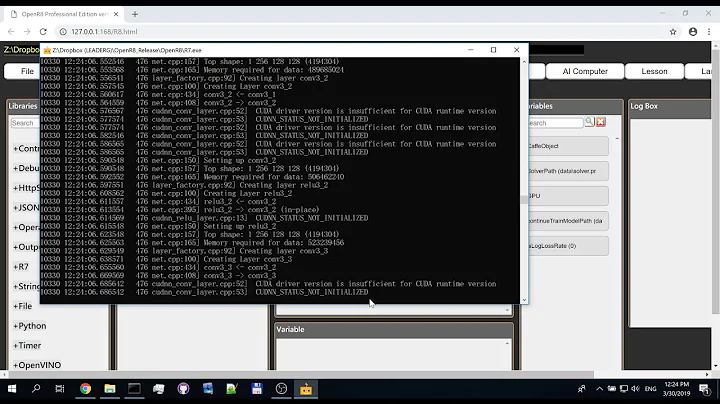Click the Variables list scroll-up arrow
The width and height of the screenshot is (720, 404).
pos(617,138)
